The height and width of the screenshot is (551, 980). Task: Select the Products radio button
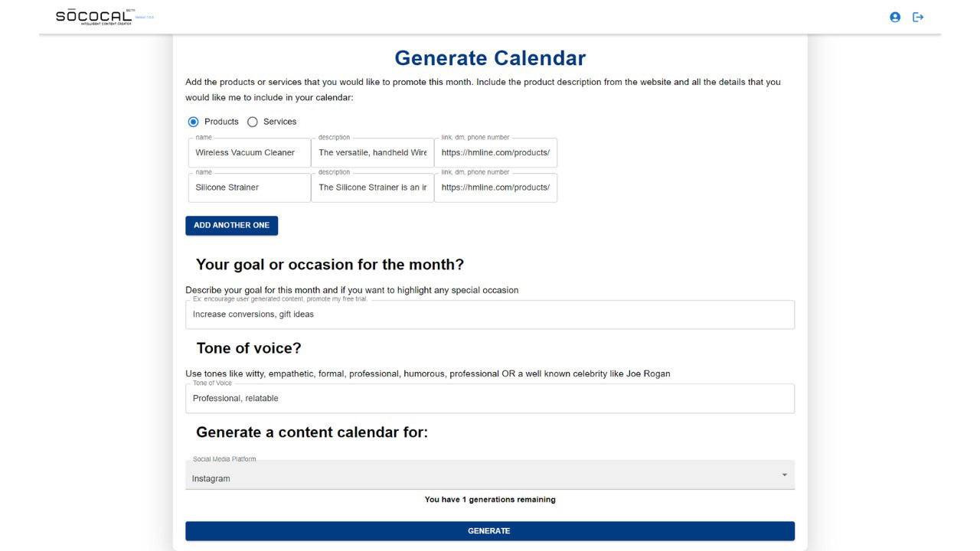[194, 122]
